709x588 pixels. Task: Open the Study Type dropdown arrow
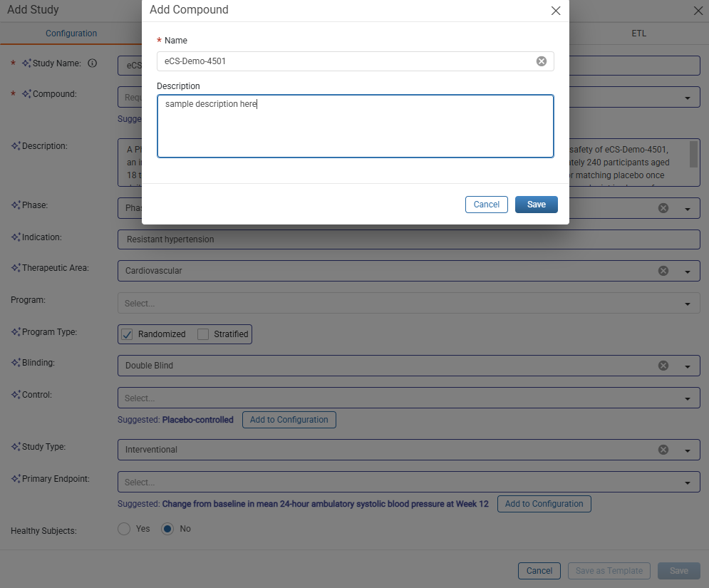tap(688, 450)
